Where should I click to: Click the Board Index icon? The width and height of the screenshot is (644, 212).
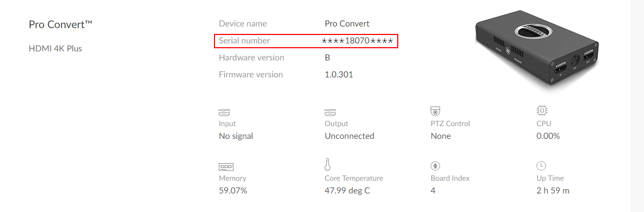(x=435, y=166)
